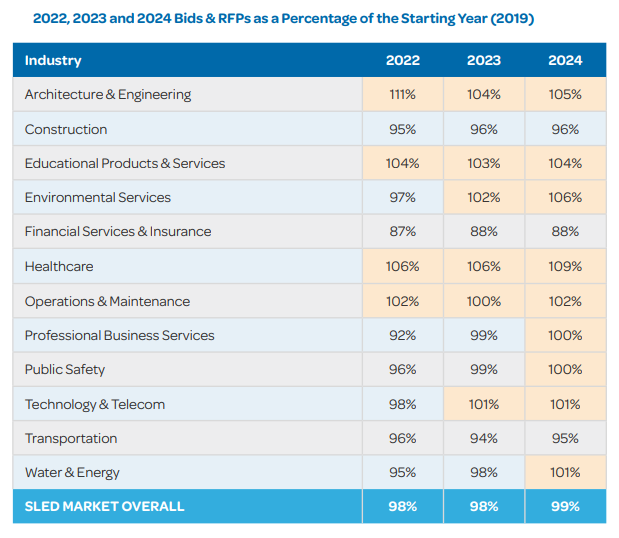Click the 2022 column header

(402, 60)
